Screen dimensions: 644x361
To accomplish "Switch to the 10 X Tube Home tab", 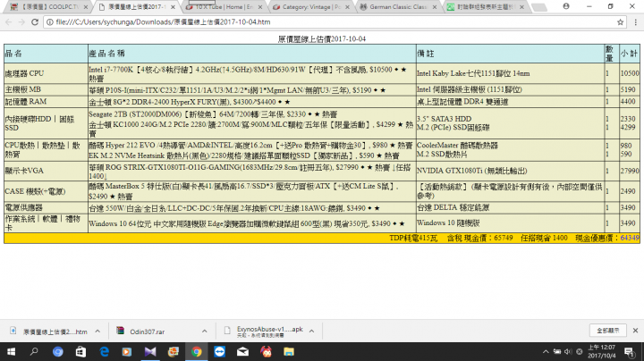I will point(224,7).
